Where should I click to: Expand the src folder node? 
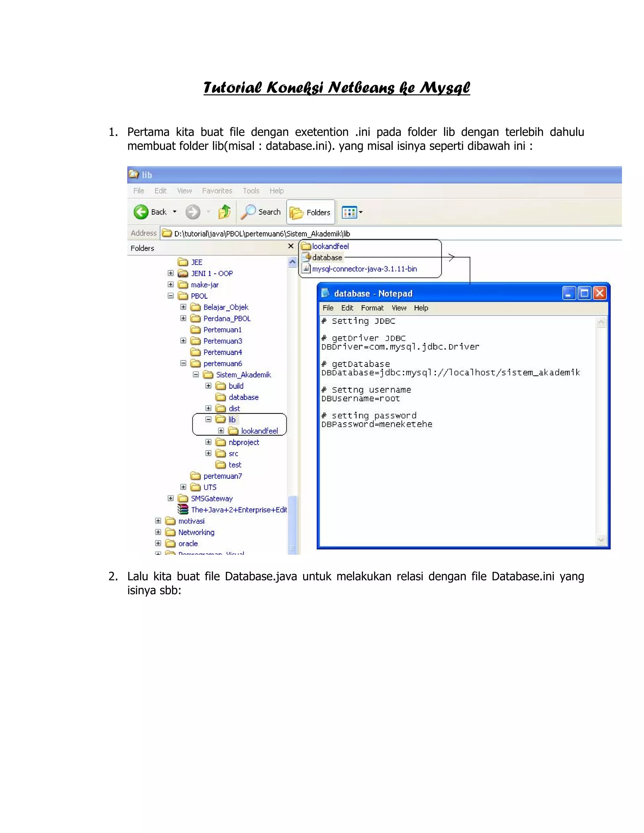[x=208, y=453]
